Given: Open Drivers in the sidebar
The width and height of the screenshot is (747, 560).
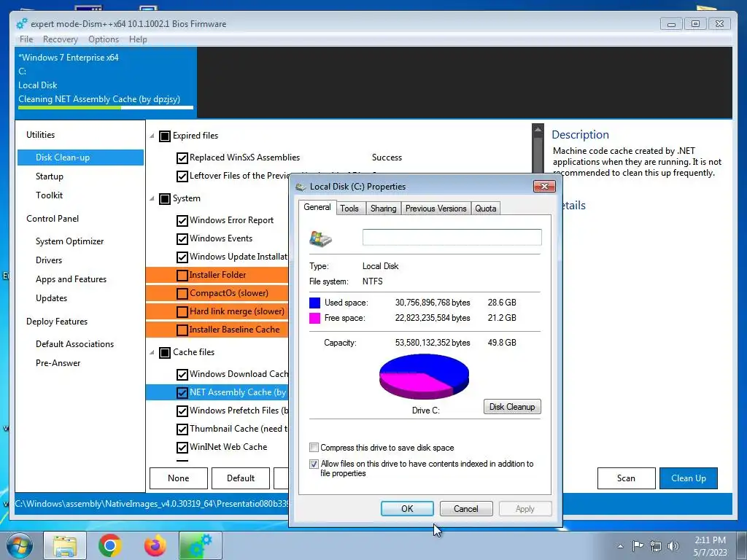Looking at the screenshot, I should pos(49,260).
